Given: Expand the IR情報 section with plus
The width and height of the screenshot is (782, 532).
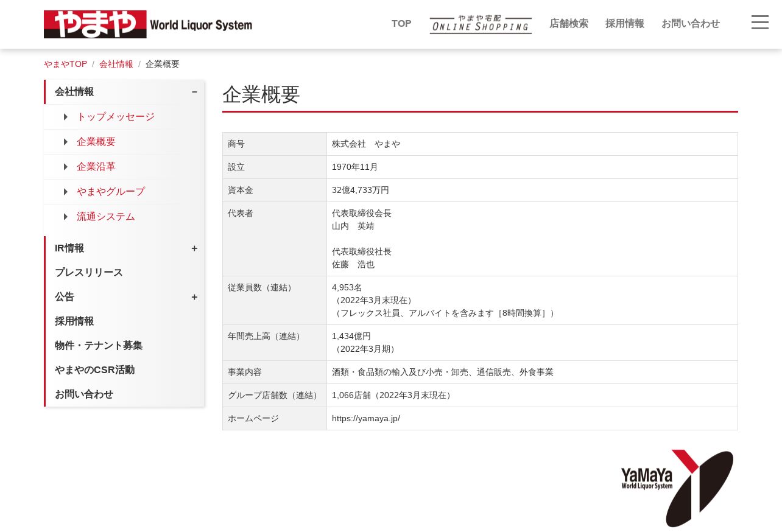Looking at the screenshot, I should (194, 248).
